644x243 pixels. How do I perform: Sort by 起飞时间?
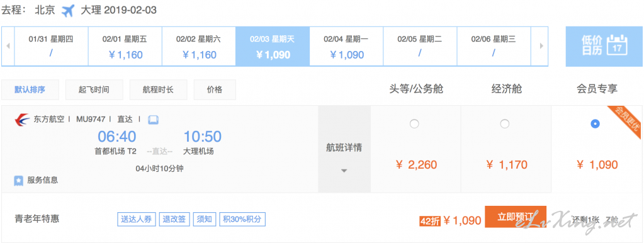[94, 89]
